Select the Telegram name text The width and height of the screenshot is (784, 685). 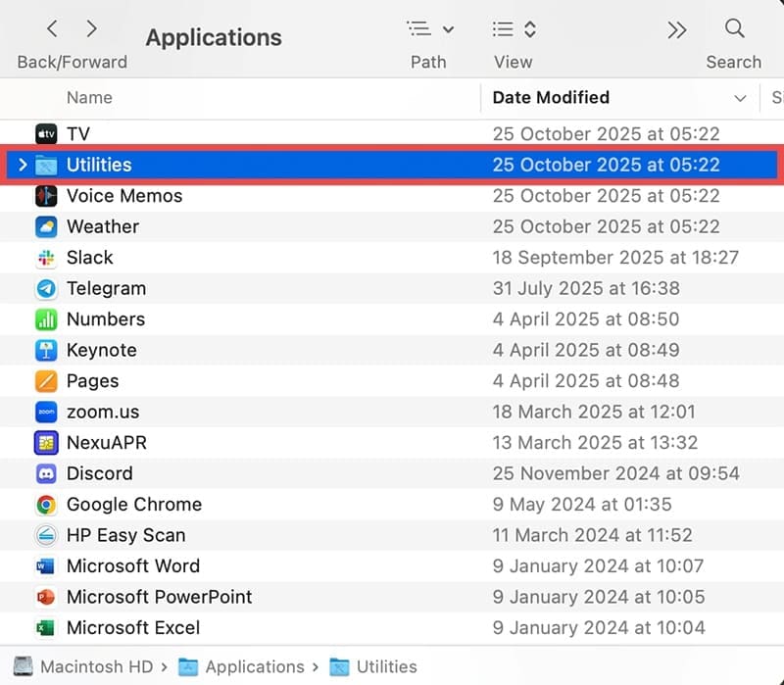pos(107,288)
